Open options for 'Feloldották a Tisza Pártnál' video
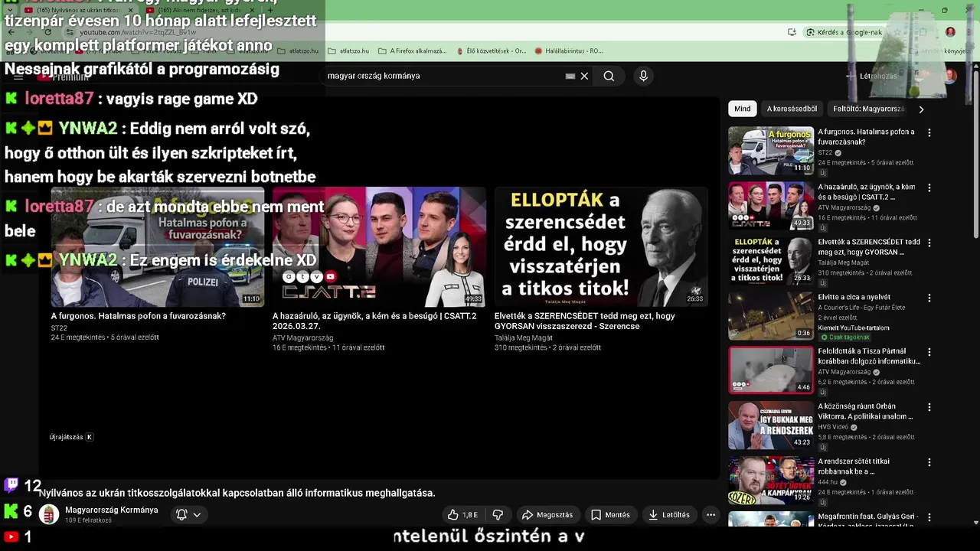The height and width of the screenshot is (551, 980). pyautogui.click(x=929, y=353)
